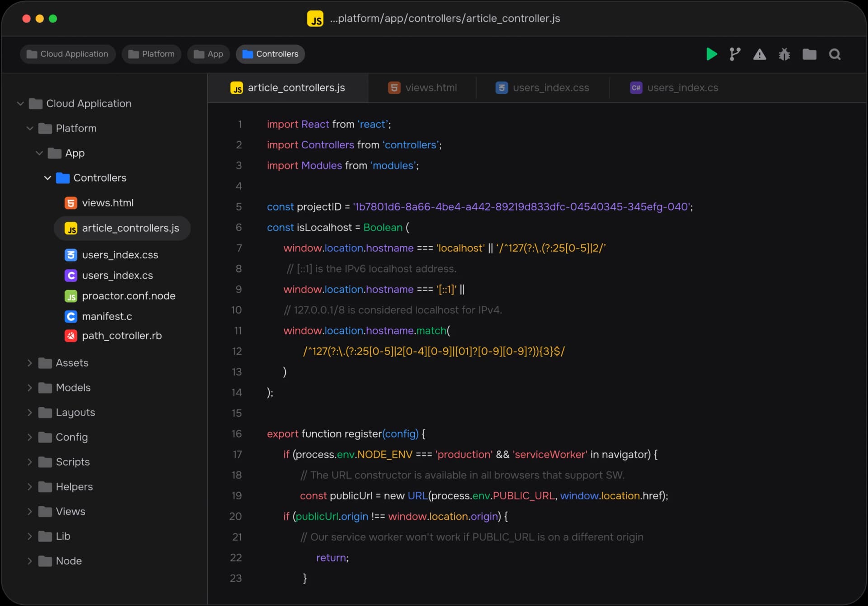Click the Cloud Application breadcrumb button
Viewport: 868px width, 606px height.
coord(68,54)
